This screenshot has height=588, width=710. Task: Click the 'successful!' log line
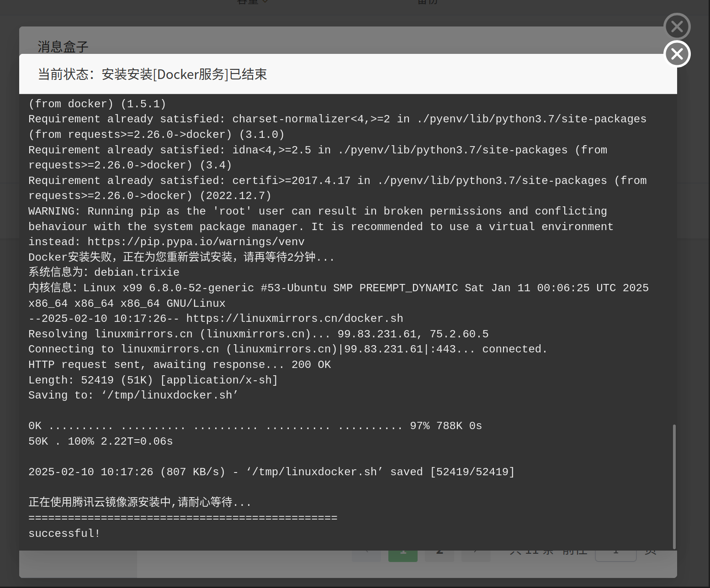click(x=64, y=533)
